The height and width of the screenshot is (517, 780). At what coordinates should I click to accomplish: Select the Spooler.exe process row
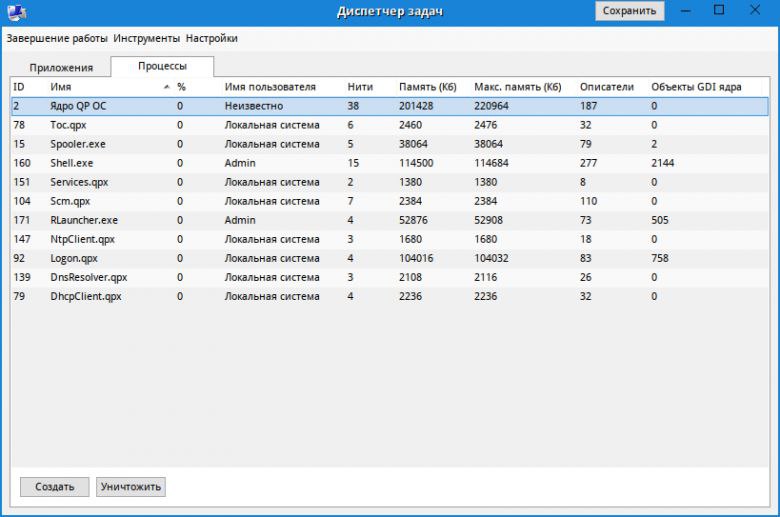tap(390, 144)
